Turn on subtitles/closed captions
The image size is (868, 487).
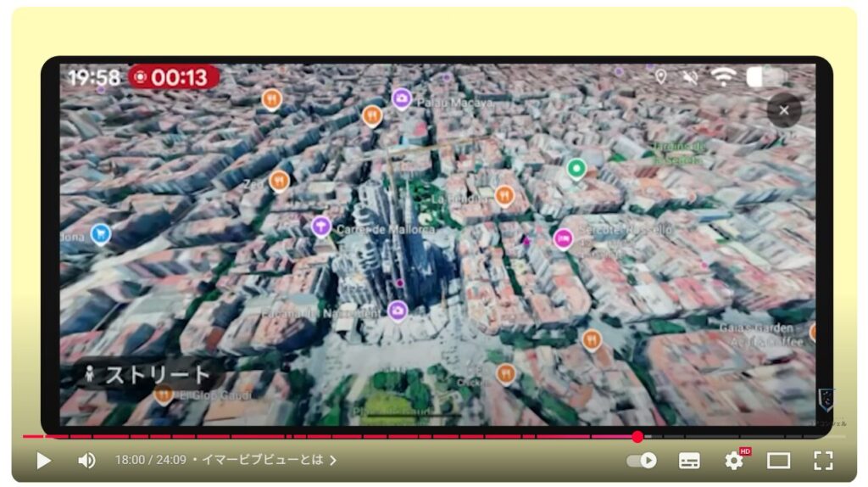[x=689, y=460]
